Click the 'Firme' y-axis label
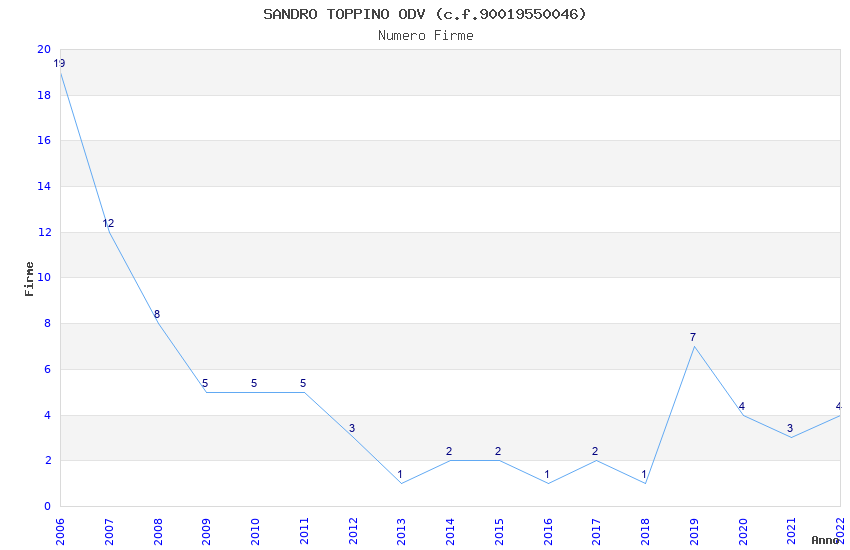This screenshot has width=850, height=550. (29, 279)
